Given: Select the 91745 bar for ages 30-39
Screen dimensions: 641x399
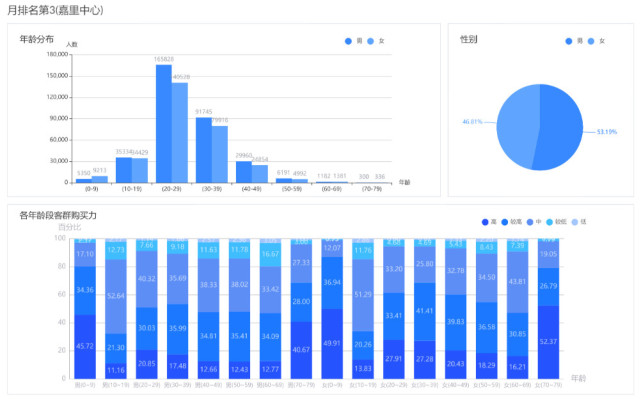Looking at the screenshot, I should tap(204, 150).
